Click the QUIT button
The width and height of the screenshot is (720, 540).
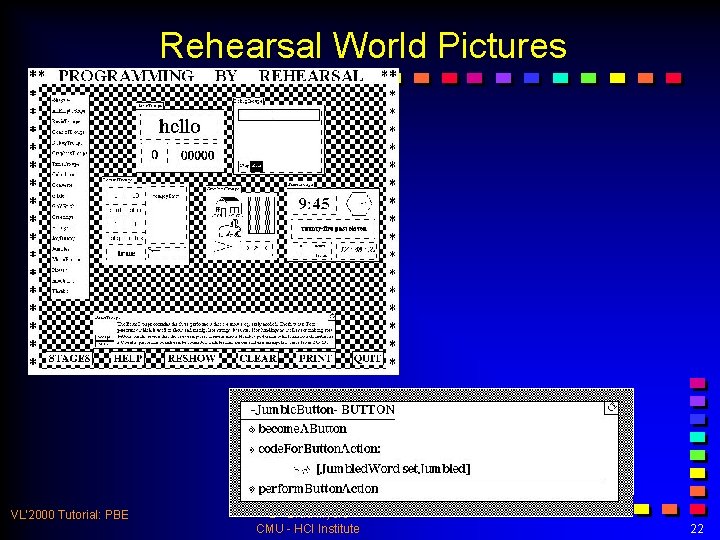(367, 358)
